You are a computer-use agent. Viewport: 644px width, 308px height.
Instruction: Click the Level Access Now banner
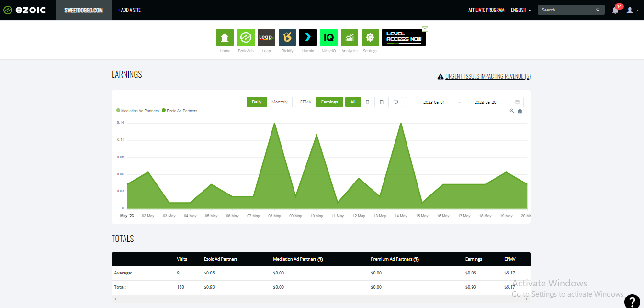[404, 37]
